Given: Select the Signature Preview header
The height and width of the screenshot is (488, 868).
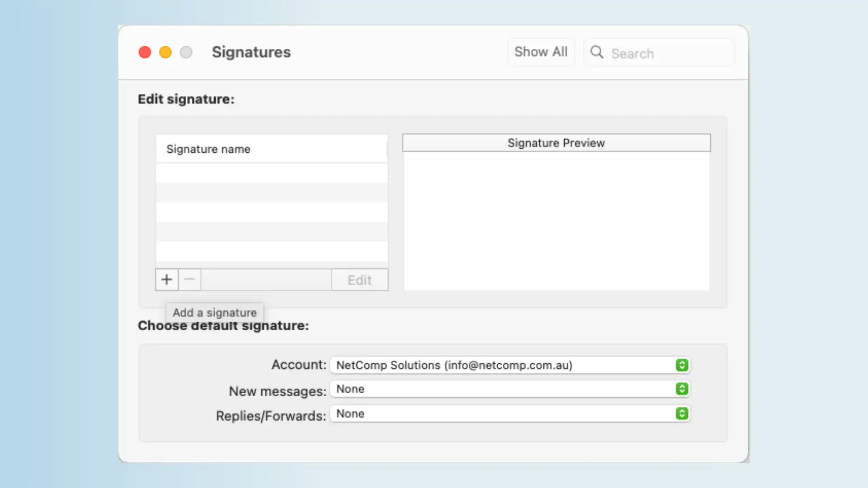Looking at the screenshot, I should (x=556, y=143).
